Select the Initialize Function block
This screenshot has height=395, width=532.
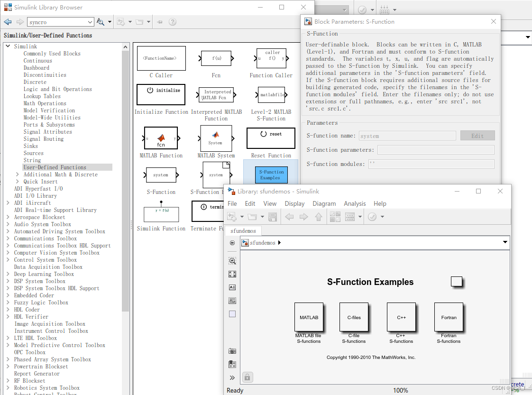[161, 95]
